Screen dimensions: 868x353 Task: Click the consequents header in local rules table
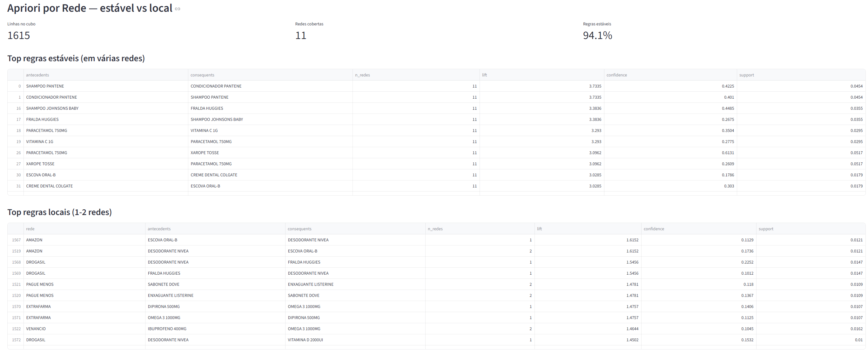355,228
